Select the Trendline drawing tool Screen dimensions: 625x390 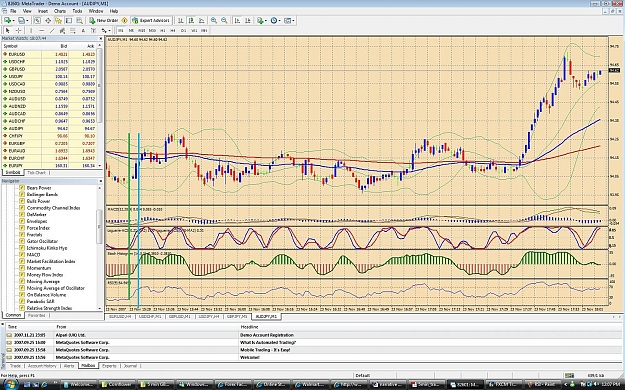[52, 30]
